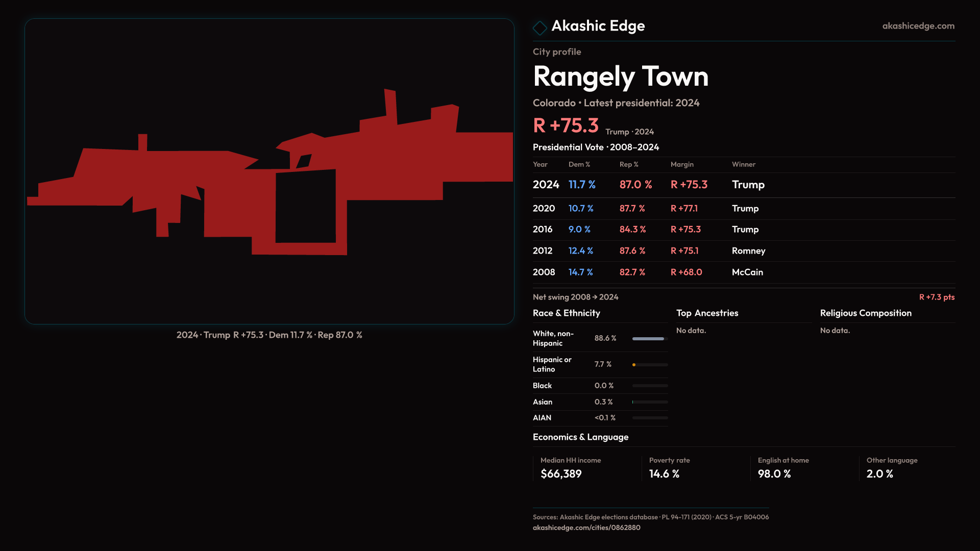The image size is (980, 551).
Task: Select the 2008 McCain row
Action: point(743,272)
